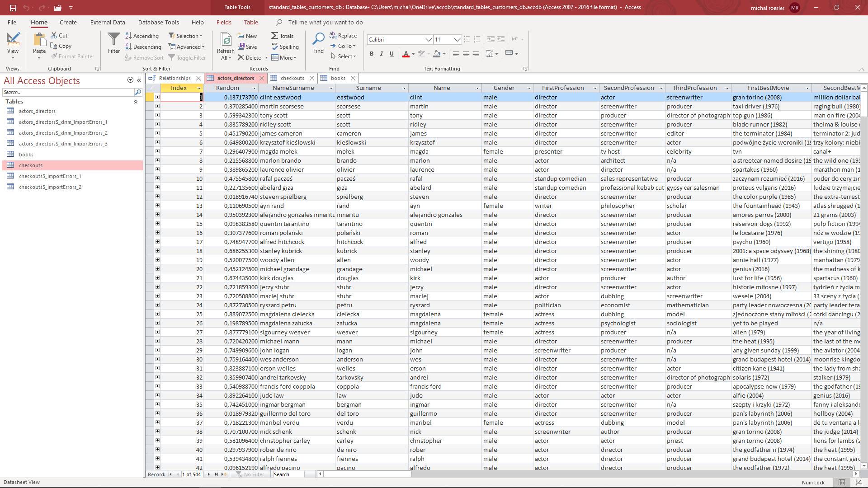868x488 pixels.
Task: Switch to the books document tab
Action: click(x=338, y=78)
